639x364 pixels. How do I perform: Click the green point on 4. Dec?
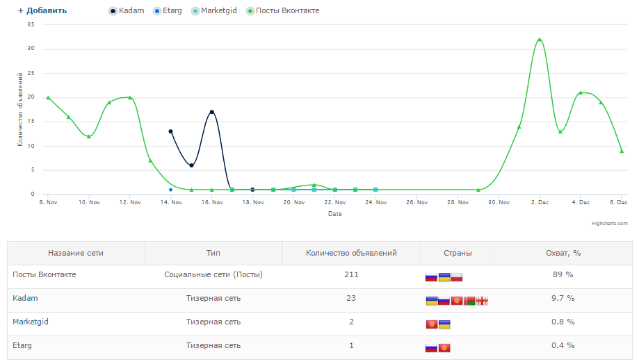point(581,93)
